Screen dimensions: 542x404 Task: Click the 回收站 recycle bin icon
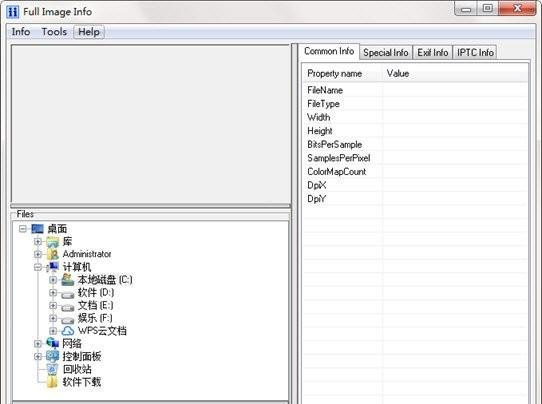pyautogui.click(x=53, y=369)
